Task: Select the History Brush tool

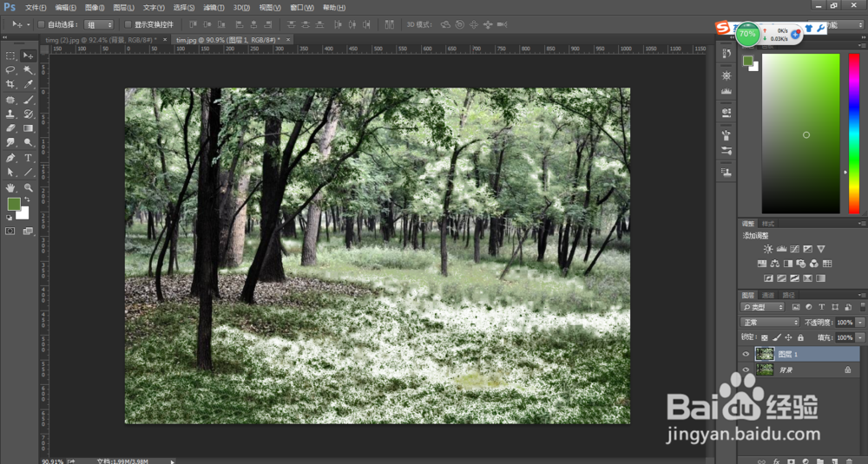Action: (x=28, y=114)
